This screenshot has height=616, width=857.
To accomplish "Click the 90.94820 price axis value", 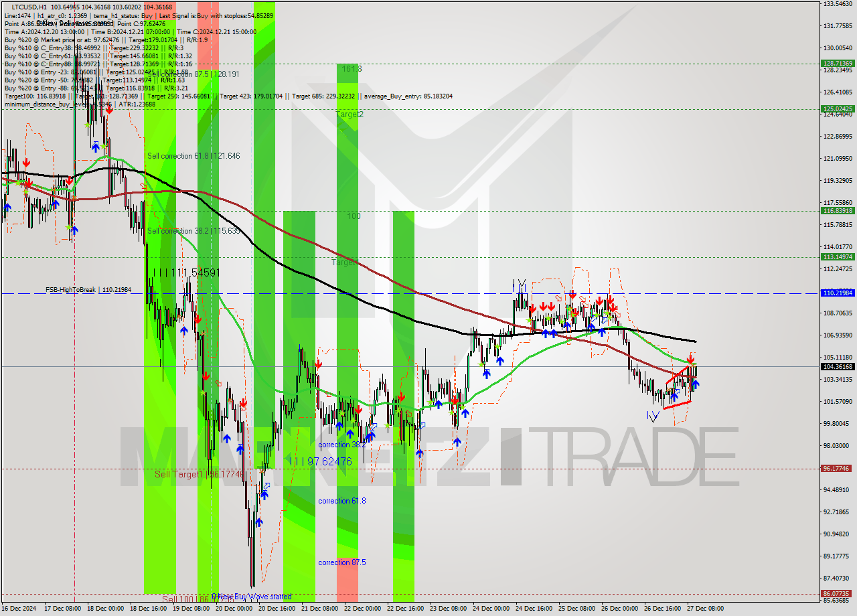I will pyautogui.click(x=838, y=534).
